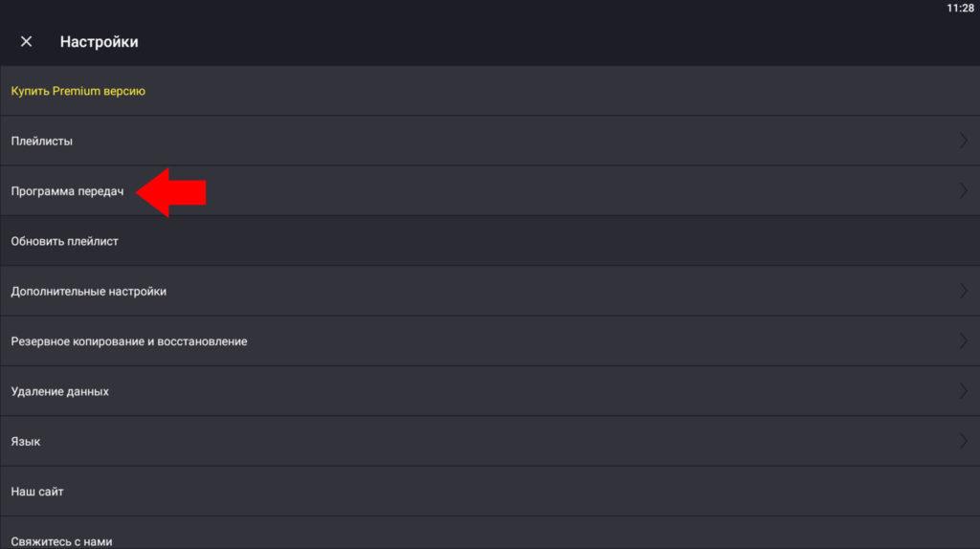Click chevron beside Дополнительные настройки
Viewport: 980px width, 549px height.
[963, 291]
